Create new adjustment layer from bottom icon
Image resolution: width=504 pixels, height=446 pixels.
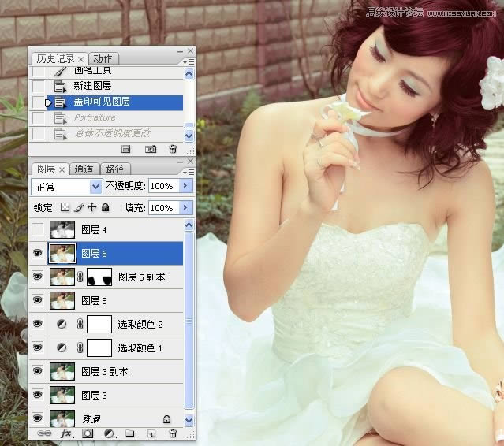point(109,433)
